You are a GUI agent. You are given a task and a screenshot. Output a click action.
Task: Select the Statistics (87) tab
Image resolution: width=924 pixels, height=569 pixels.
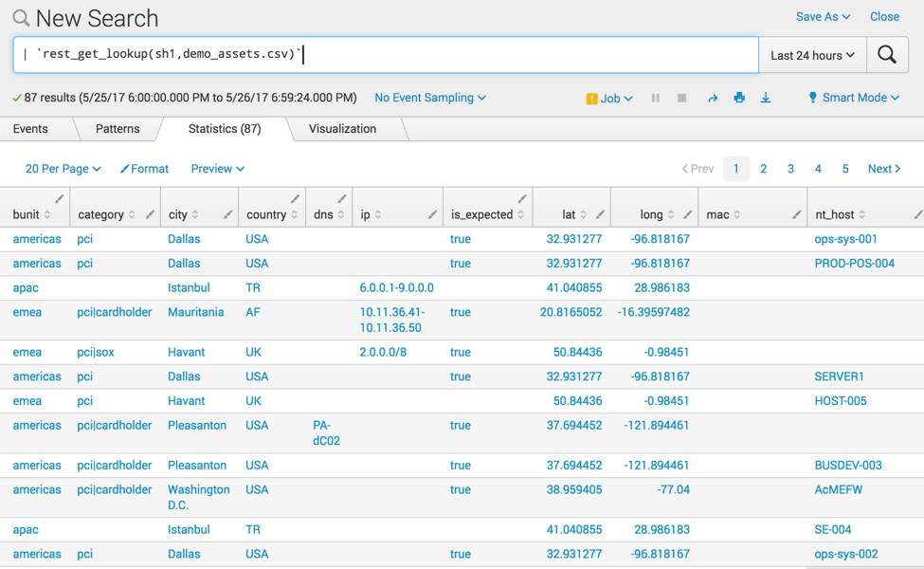(225, 129)
